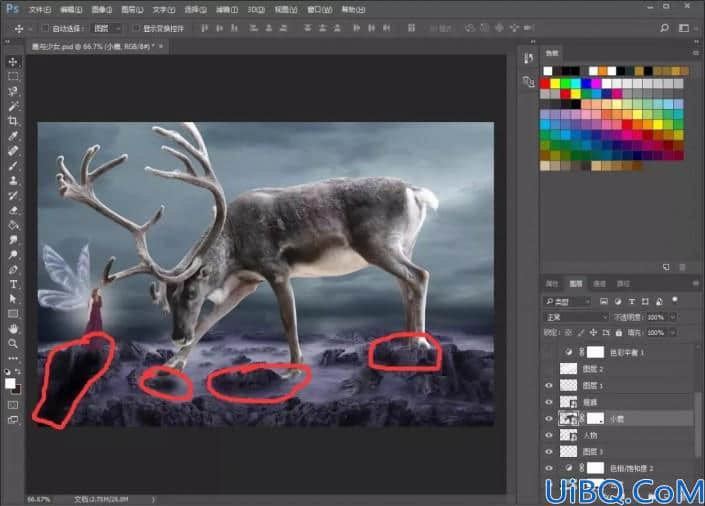
Task: Toggle Quick Mask mode icon
Action: pyautogui.click(x=13, y=405)
